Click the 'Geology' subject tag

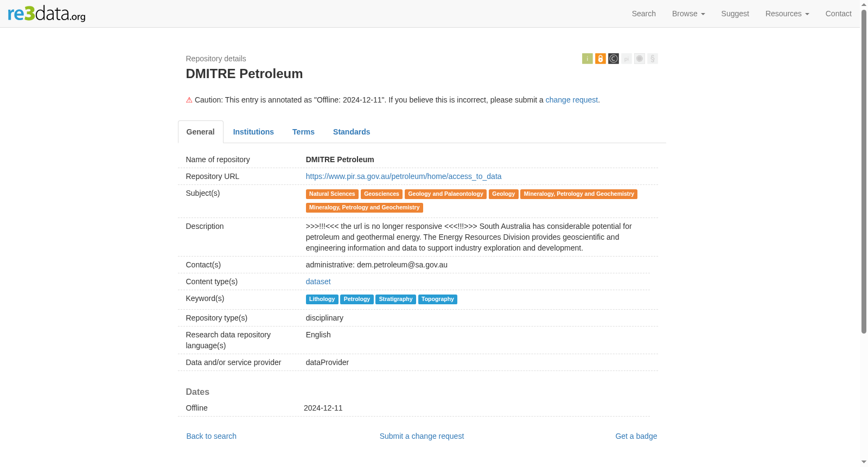(x=503, y=194)
